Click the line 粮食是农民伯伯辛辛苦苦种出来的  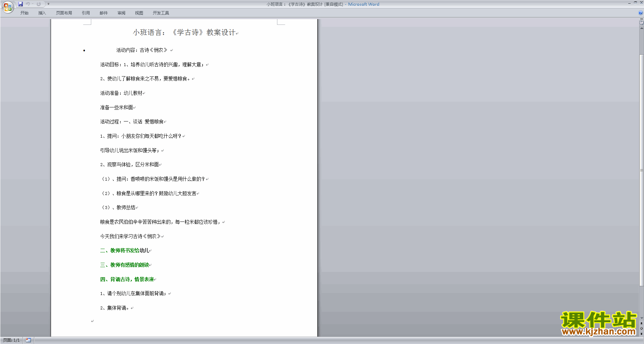(160, 222)
